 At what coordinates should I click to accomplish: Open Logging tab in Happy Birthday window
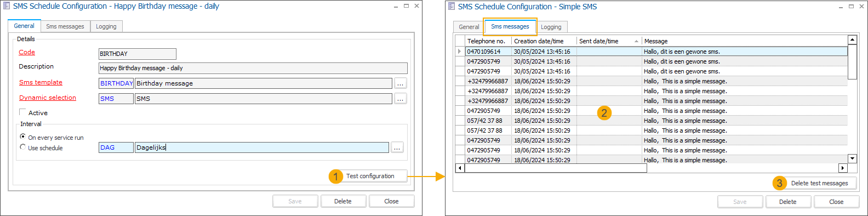pos(106,26)
